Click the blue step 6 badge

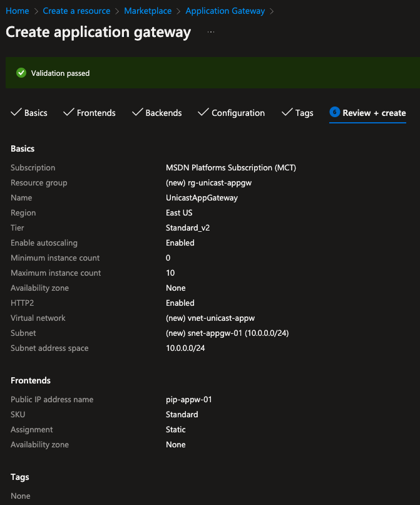point(334,113)
